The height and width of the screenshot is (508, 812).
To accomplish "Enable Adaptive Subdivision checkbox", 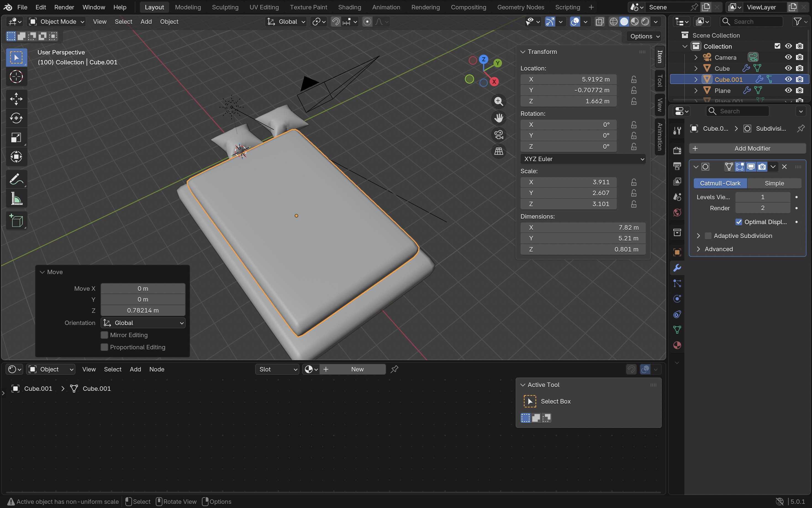I will click(708, 236).
